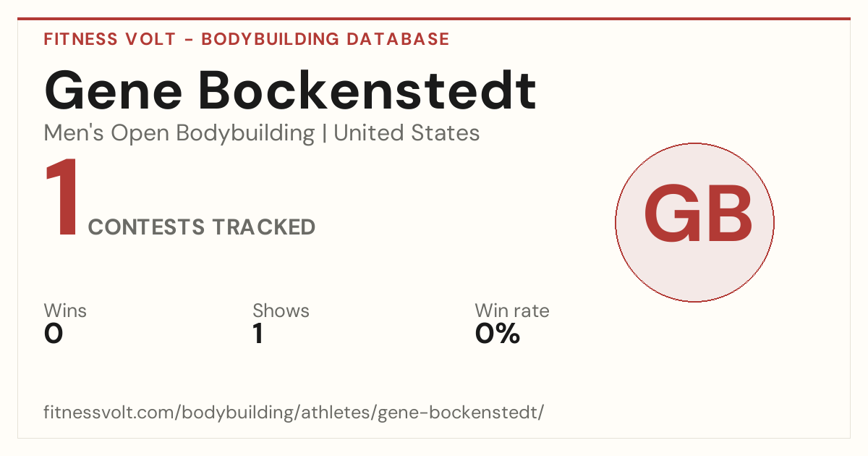Viewport: 868px width, 456px height.
Task: Select the Win rate label
Action: pyautogui.click(x=512, y=311)
